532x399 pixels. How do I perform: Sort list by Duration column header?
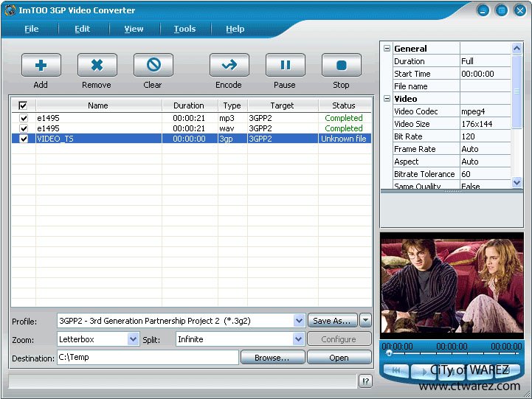190,105
